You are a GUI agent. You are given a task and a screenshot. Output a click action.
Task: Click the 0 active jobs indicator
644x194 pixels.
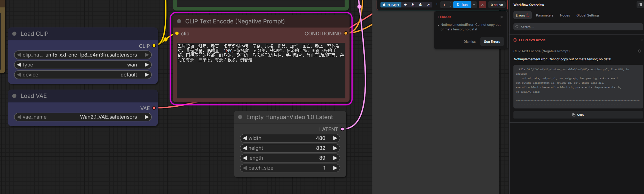click(x=497, y=5)
